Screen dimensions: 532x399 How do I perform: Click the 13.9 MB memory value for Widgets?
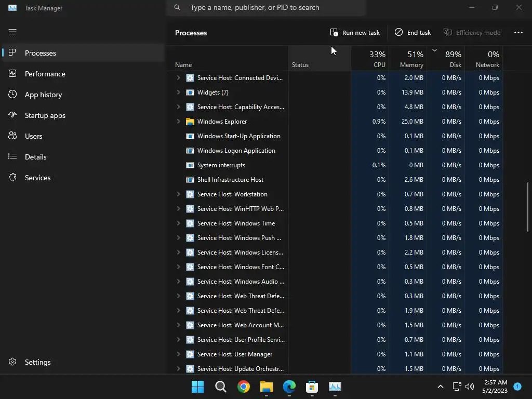click(x=412, y=92)
